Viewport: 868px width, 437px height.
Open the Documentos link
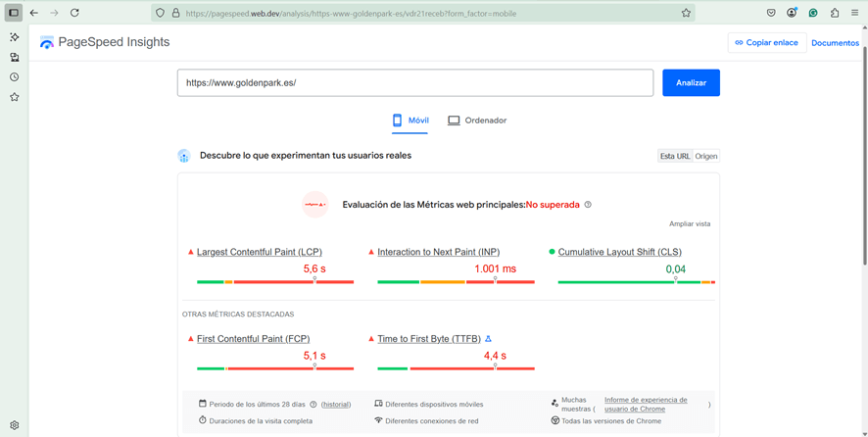pos(836,43)
